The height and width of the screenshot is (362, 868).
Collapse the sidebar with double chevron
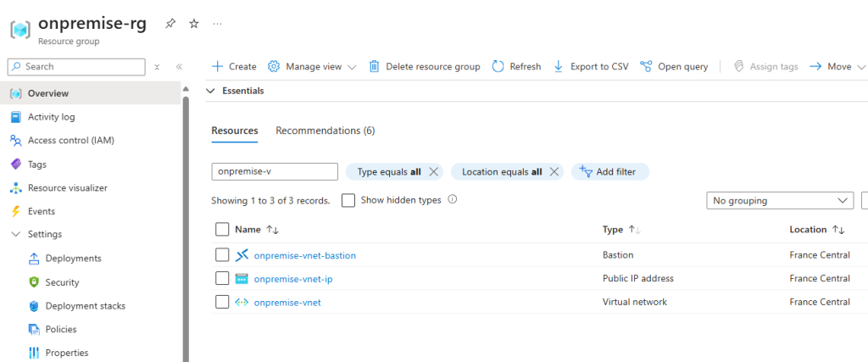tap(179, 66)
